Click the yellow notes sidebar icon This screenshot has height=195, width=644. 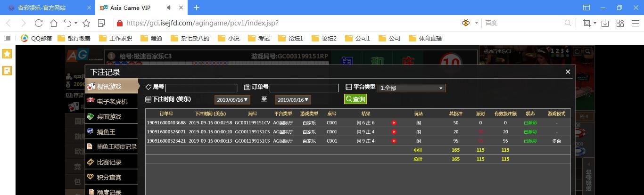coord(7,71)
